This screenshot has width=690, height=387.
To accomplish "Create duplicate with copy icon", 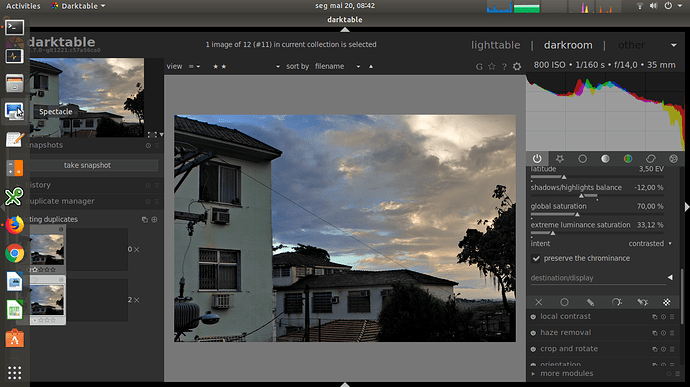I will click(x=145, y=219).
